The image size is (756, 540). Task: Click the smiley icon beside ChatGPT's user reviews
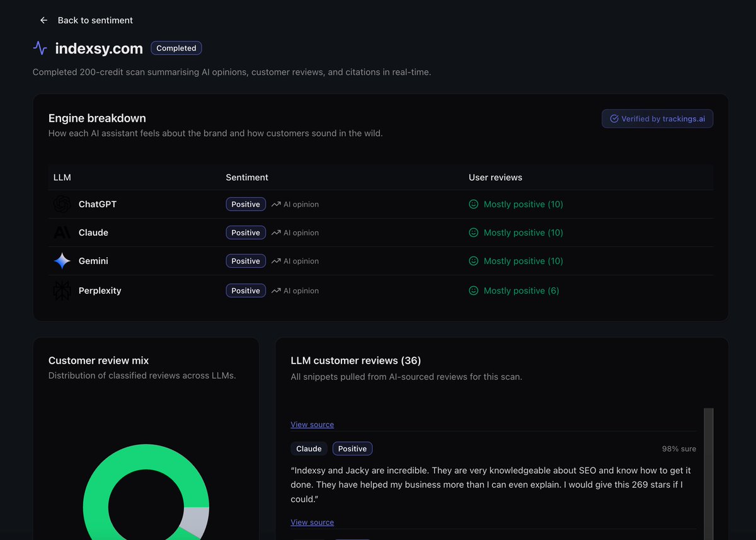point(473,204)
